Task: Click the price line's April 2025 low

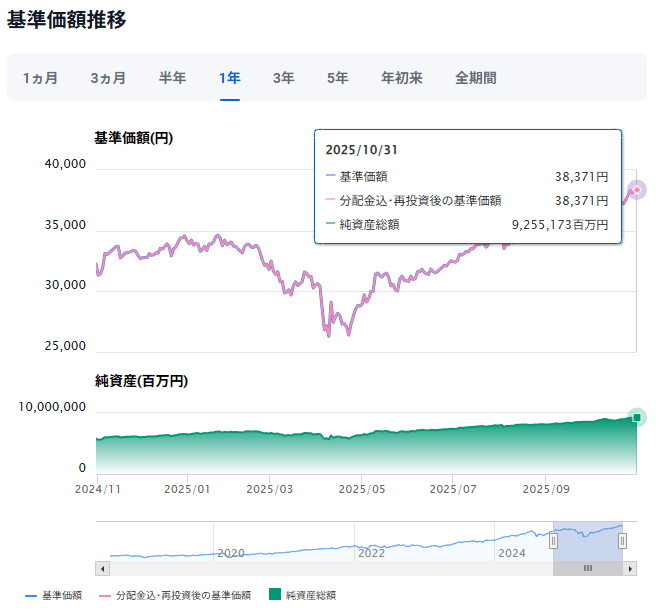Action: (x=329, y=336)
